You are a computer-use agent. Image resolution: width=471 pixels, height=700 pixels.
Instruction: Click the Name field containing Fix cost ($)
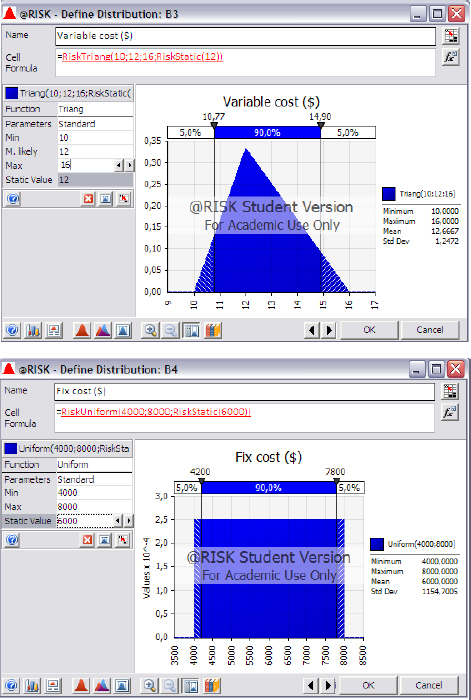[x=244, y=392]
